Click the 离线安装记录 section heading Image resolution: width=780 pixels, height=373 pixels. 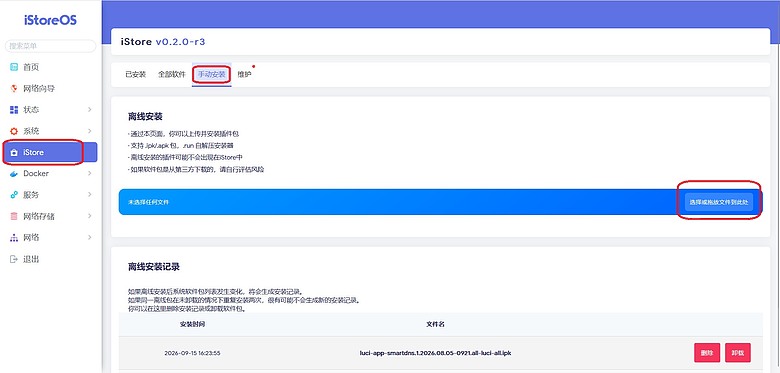click(154, 267)
